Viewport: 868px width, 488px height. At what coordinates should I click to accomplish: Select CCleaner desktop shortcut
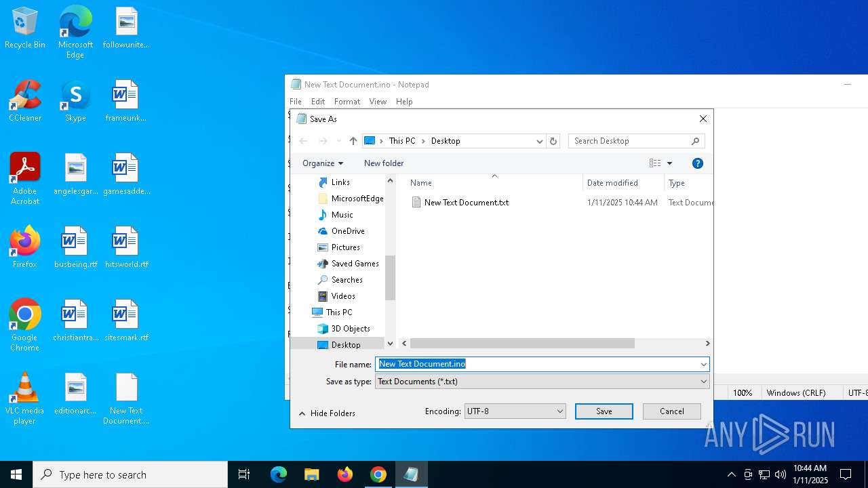coord(25,102)
